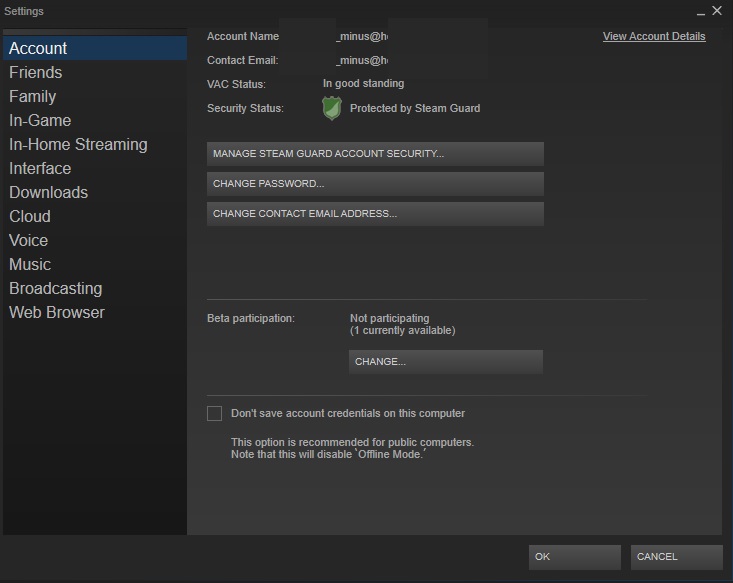Confirm settings with OK button
The width and height of the screenshot is (733, 583).
(575, 557)
